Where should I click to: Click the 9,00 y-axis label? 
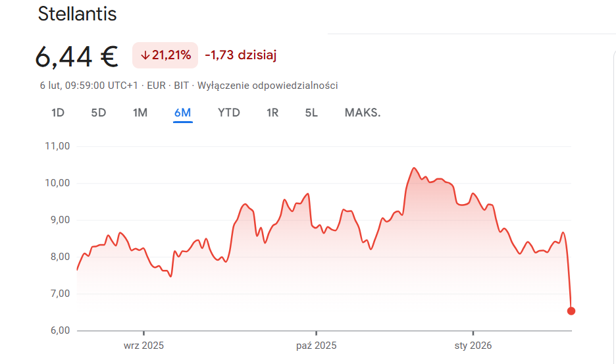(x=60, y=220)
